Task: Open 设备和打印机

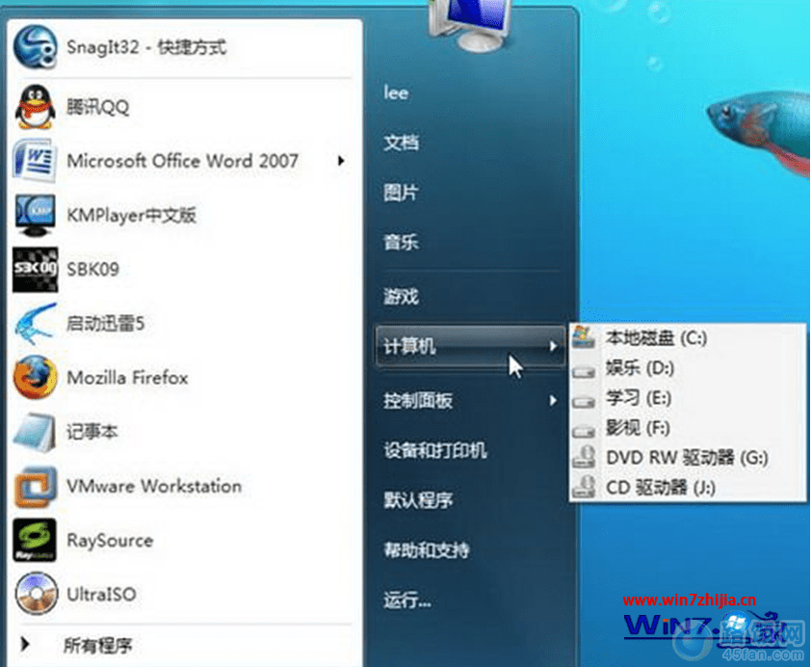Action: (435, 450)
